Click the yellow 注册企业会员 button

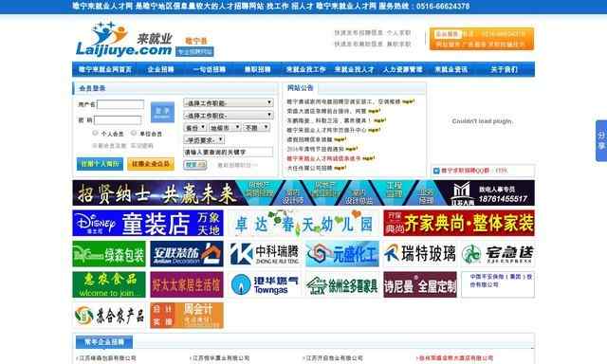coord(151,164)
